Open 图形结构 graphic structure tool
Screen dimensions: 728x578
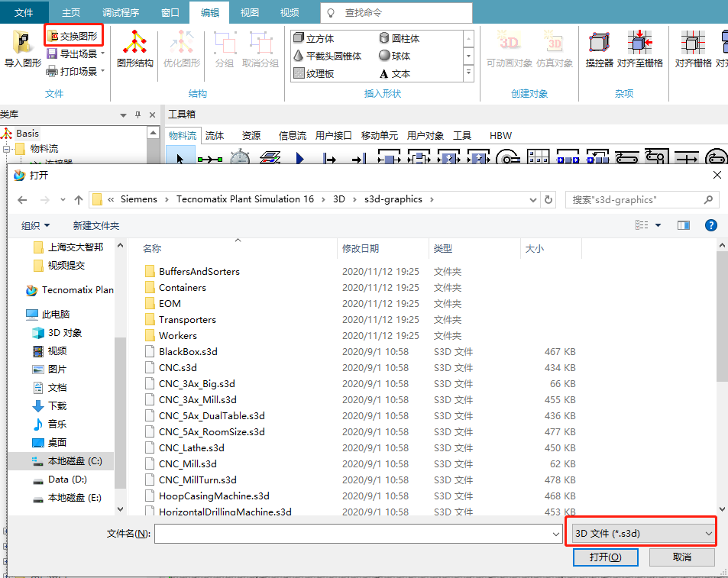[135, 48]
